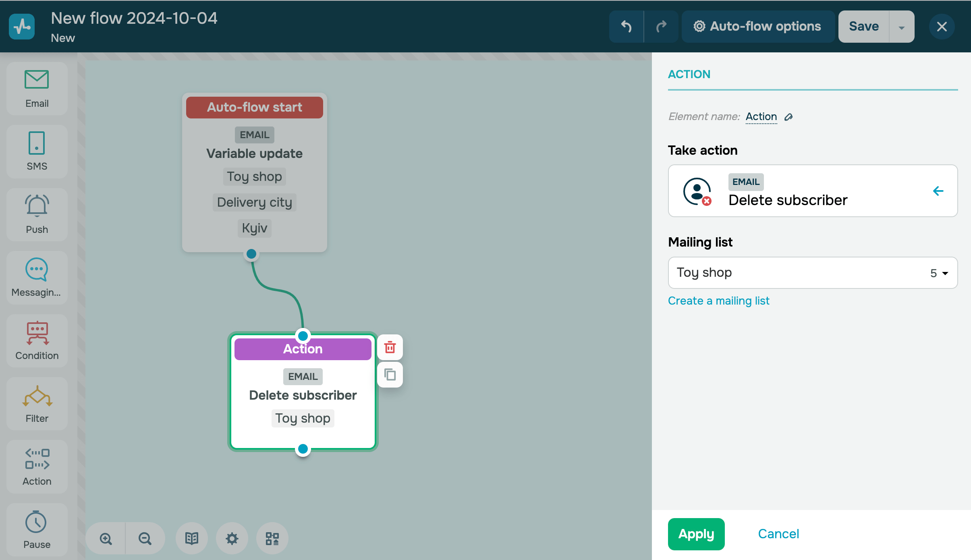This screenshot has height=560, width=971.
Task: Click Create a mailing list link
Action: pyautogui.click(x=718, y=301)
